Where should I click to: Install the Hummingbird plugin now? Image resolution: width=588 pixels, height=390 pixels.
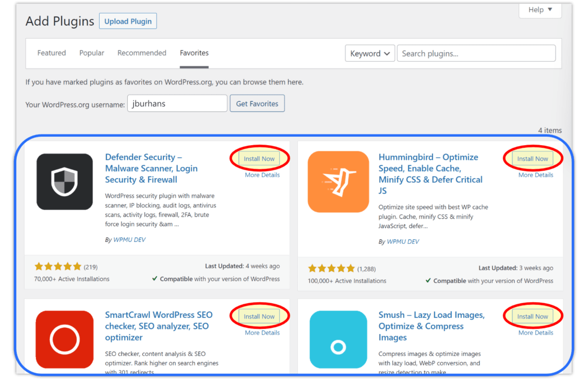coord(533,159)
